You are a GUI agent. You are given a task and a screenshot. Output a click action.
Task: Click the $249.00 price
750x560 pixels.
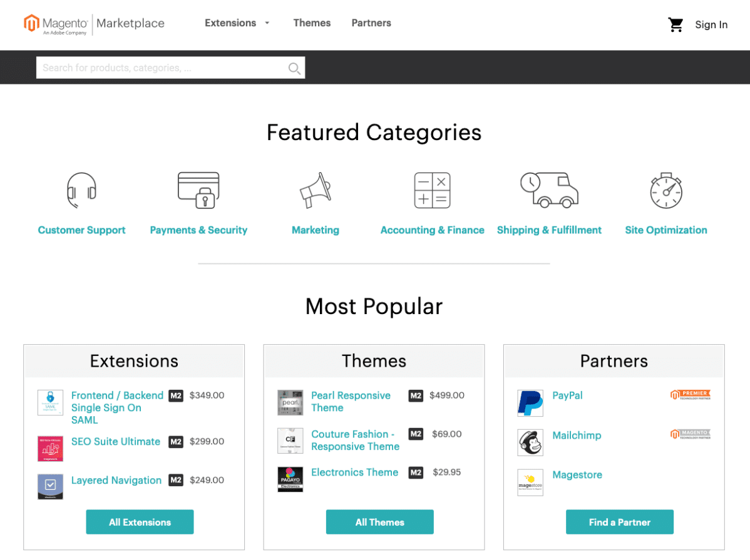tap(207, 480)
